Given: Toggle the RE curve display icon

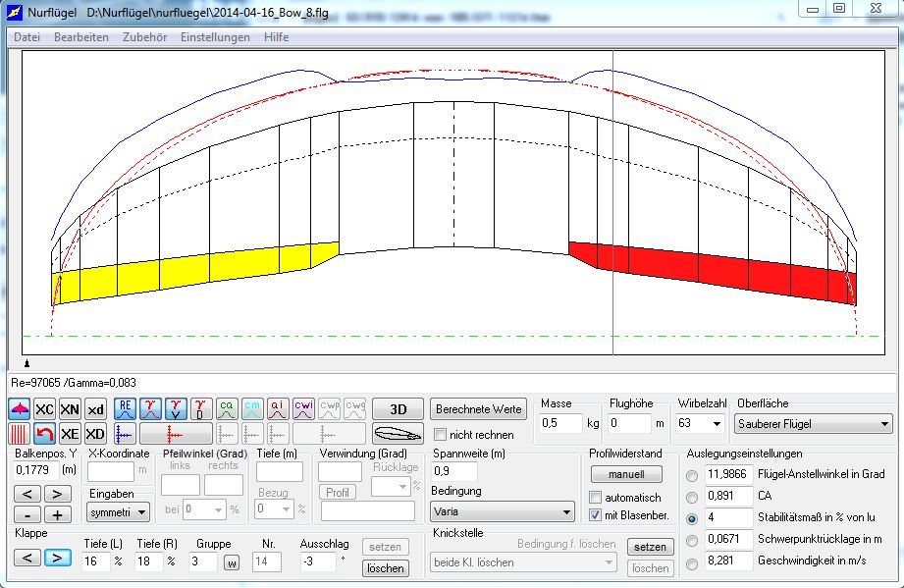Looking at the screenshot, I should (125, 409).
